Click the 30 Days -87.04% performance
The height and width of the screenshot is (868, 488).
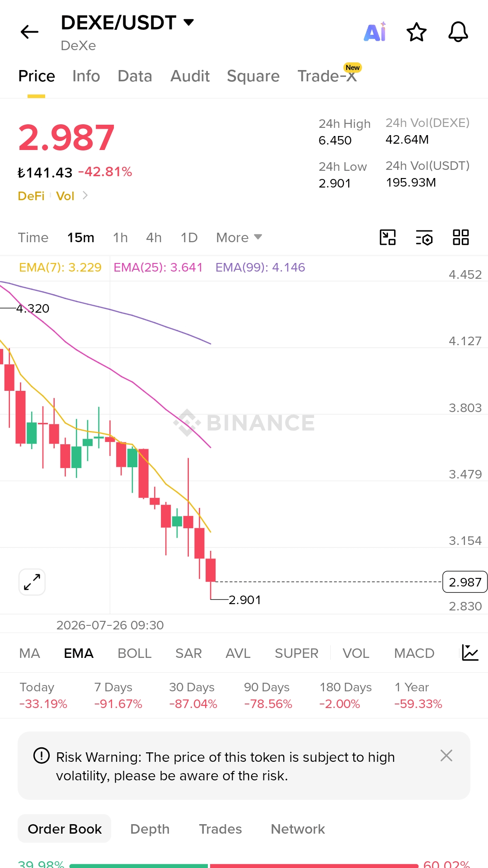pyautogui.click(x=193, y=695)
